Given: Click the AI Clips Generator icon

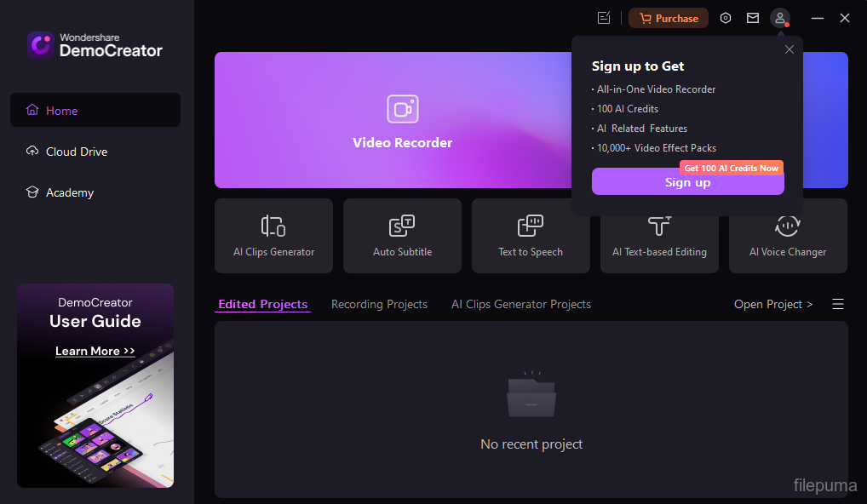Looking at the screenshot, I should coord(273,226).
